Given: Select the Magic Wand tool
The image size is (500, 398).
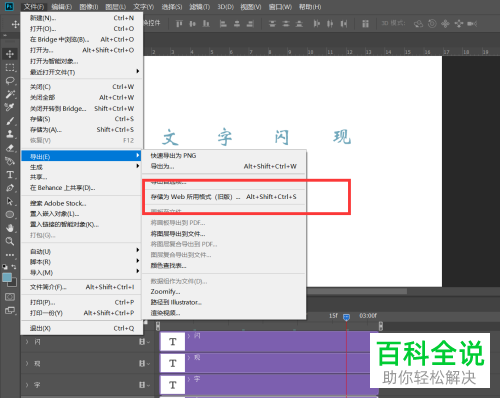Looking at the screenshot, I should 10,94.
